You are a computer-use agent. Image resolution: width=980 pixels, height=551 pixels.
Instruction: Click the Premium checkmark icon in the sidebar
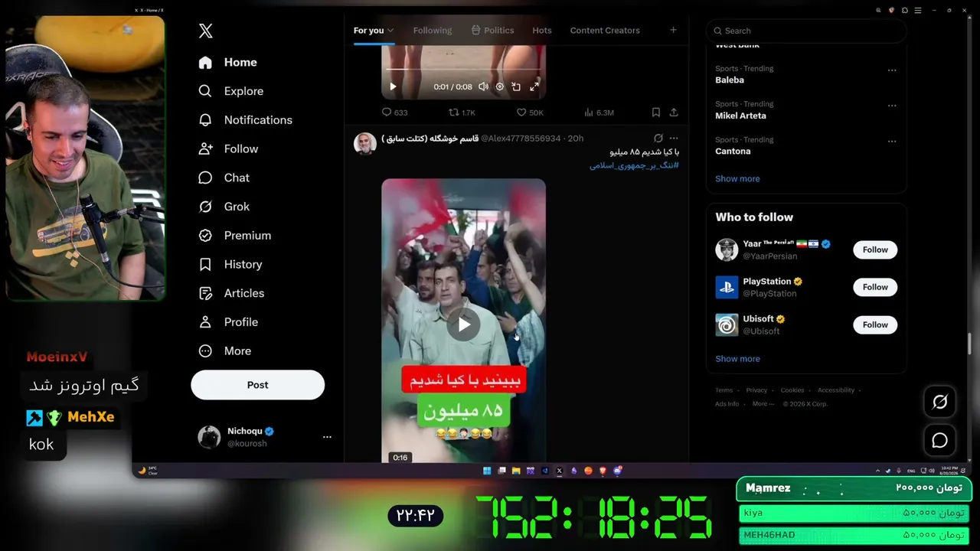(x=205, y=236)
